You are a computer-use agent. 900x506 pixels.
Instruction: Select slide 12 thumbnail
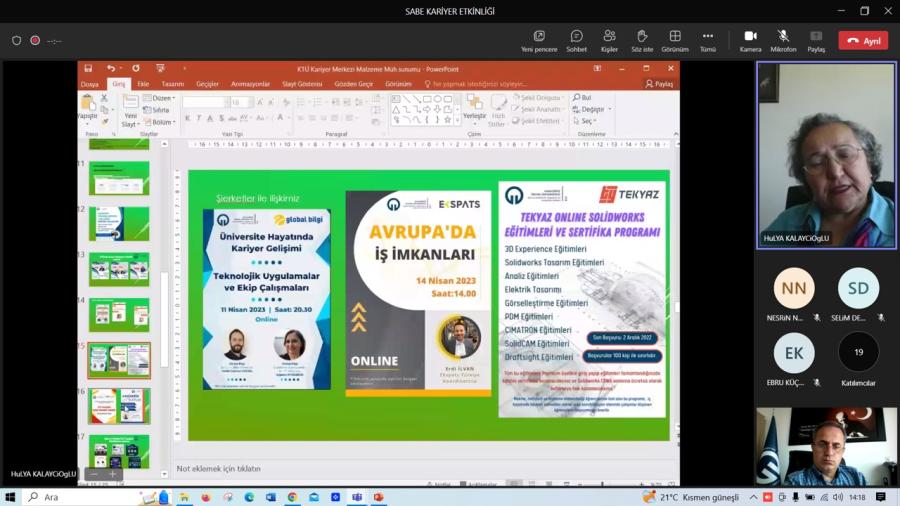[119, 224]
